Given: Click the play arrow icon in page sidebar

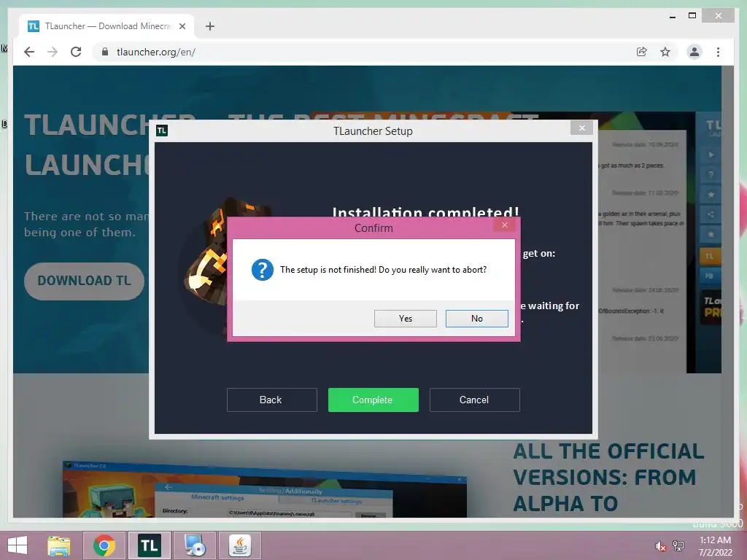Looking at the screenshot, I should [711, 155].
